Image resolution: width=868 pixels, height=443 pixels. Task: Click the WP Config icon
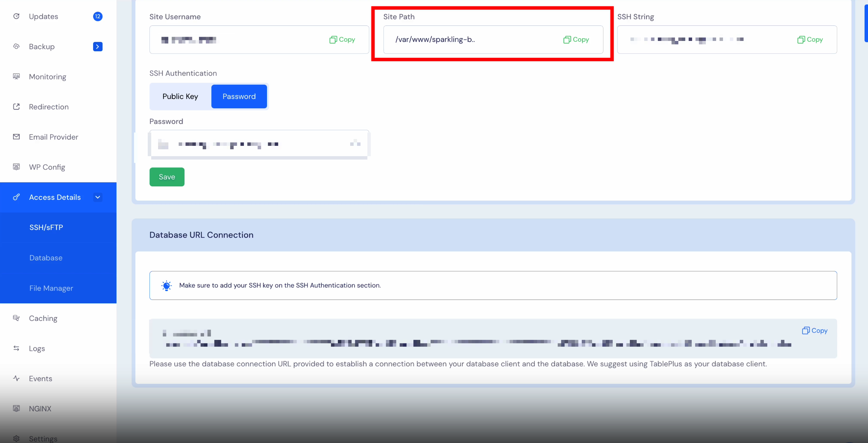[x=16, y=167]
